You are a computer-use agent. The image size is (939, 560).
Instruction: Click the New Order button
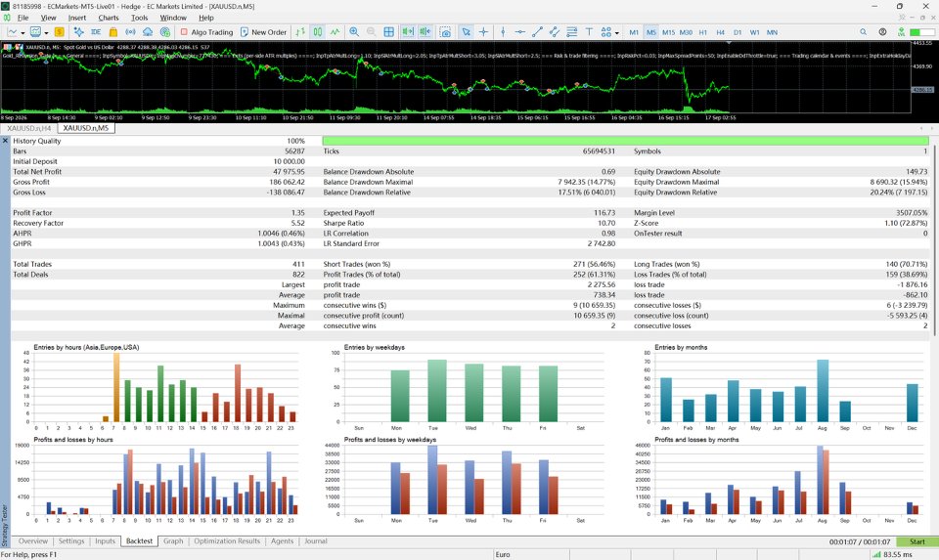click(x=263, y=31)
